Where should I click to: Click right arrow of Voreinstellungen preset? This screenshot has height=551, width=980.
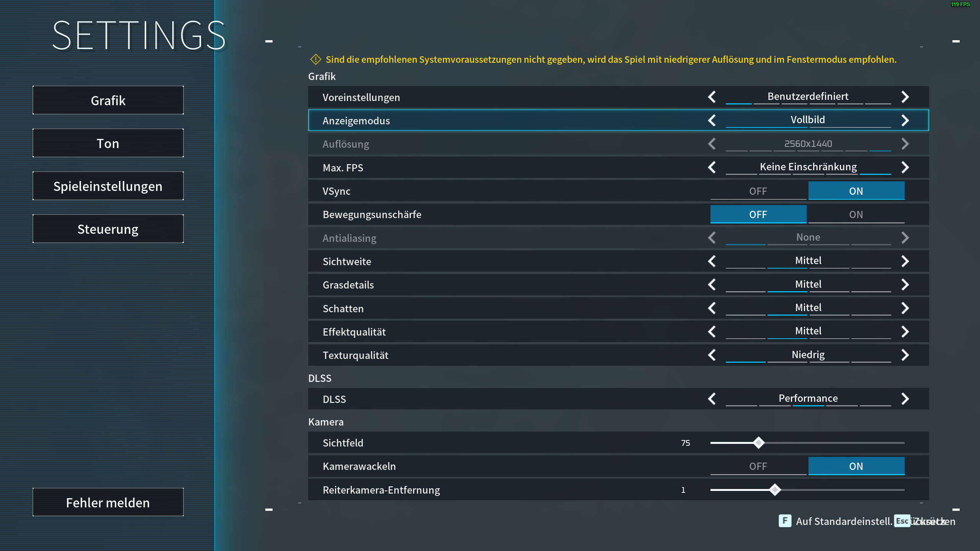[905, 97]
